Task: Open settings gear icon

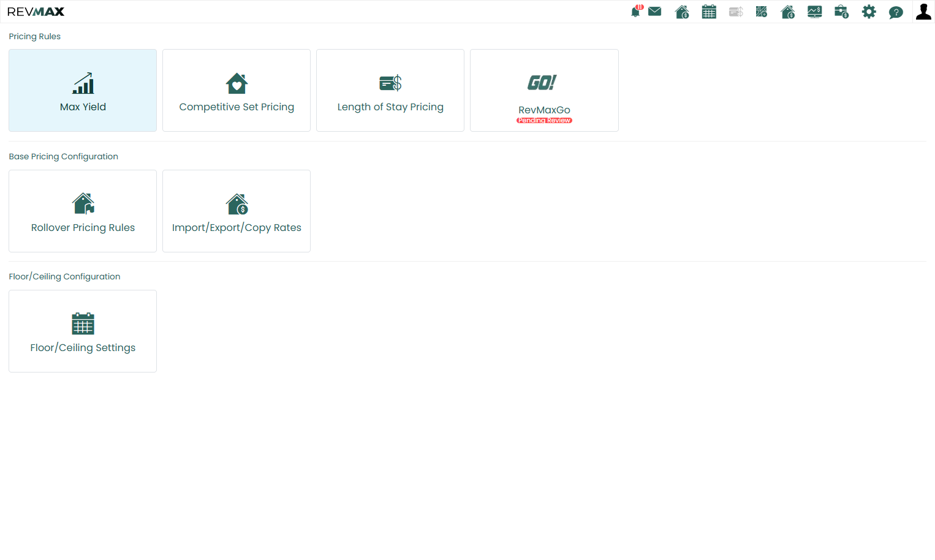Action: tap(869, 12)
